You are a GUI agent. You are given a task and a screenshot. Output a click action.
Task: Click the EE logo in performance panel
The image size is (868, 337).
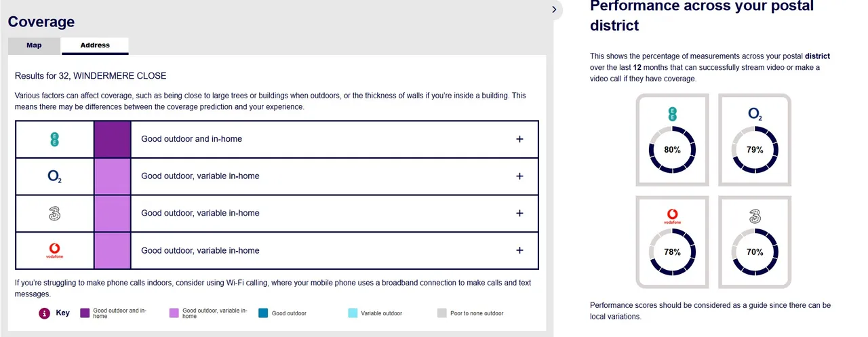673,113
